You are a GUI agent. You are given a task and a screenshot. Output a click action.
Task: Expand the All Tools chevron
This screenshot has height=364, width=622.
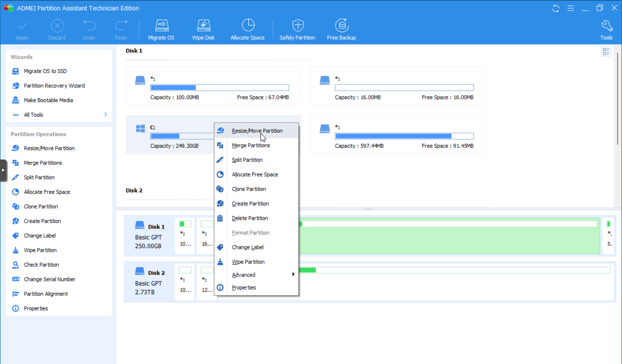pyautogui.click(x=106, y=114)
